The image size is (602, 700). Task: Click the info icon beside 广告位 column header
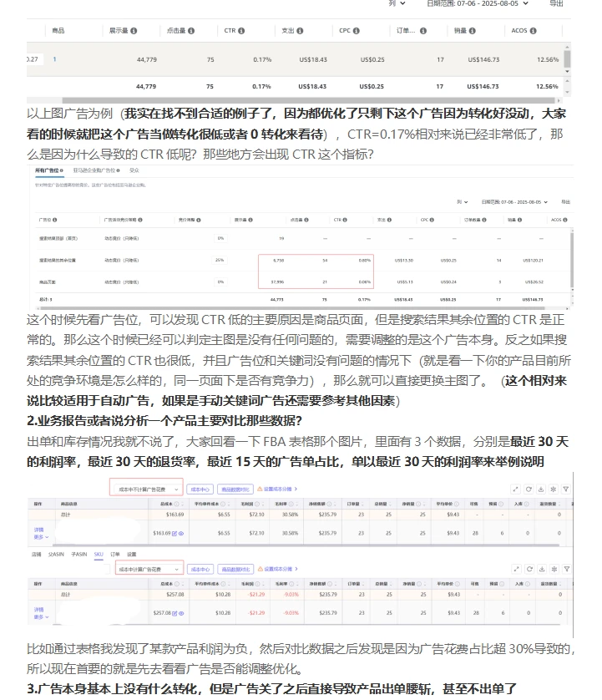54,220
